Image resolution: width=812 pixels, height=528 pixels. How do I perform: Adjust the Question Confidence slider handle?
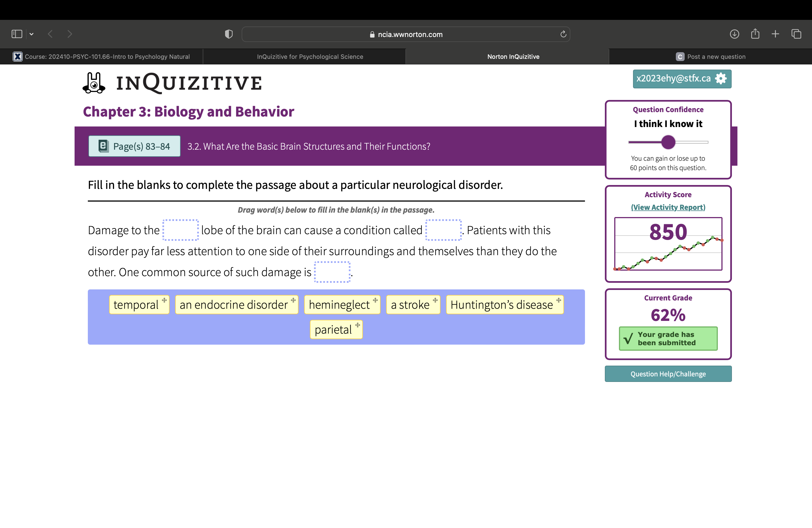[668, 142]
